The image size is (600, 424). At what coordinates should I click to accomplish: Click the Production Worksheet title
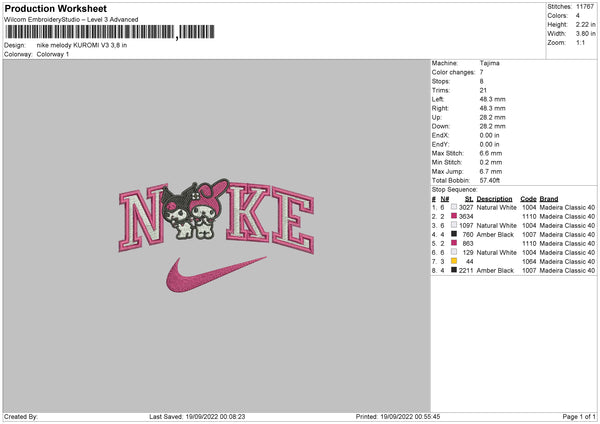55,8
